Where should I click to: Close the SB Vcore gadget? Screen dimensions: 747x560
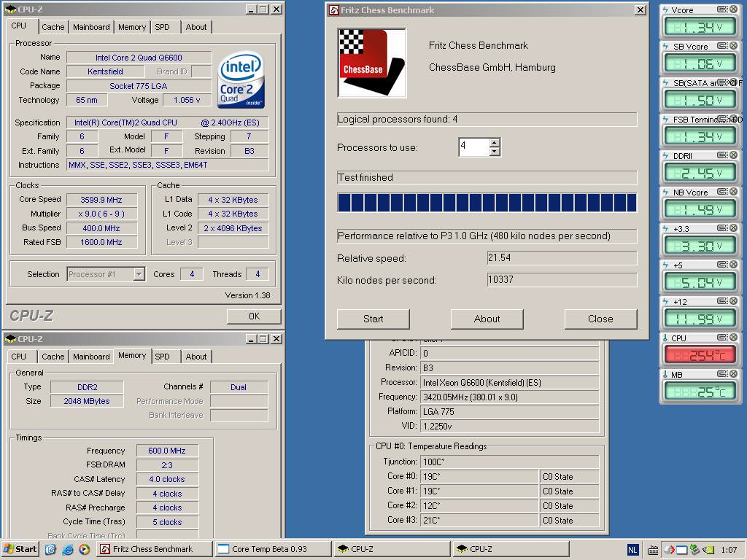(733, 46)
